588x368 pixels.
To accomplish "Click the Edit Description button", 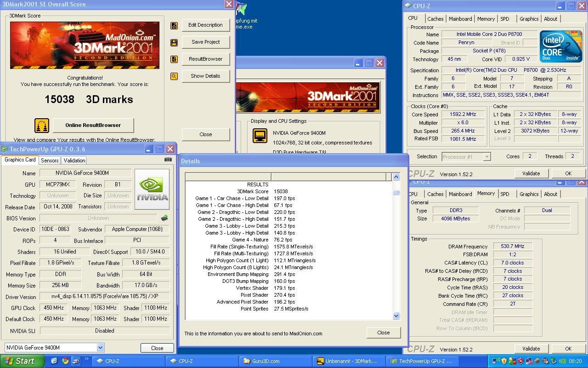I will (x=205, y=25).
